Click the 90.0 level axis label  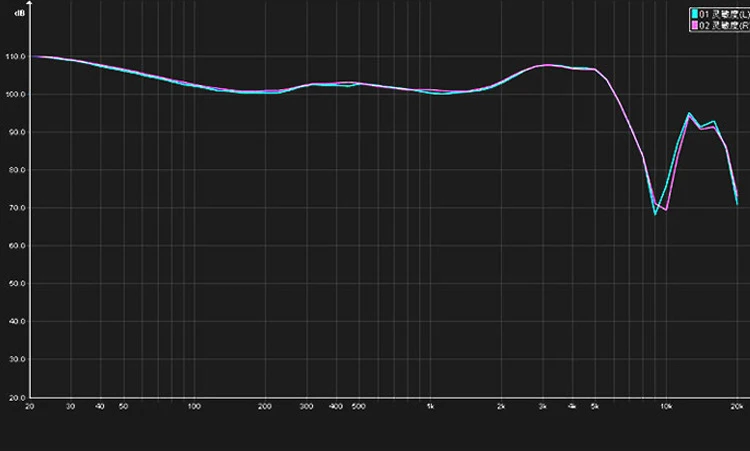point(17,132)
